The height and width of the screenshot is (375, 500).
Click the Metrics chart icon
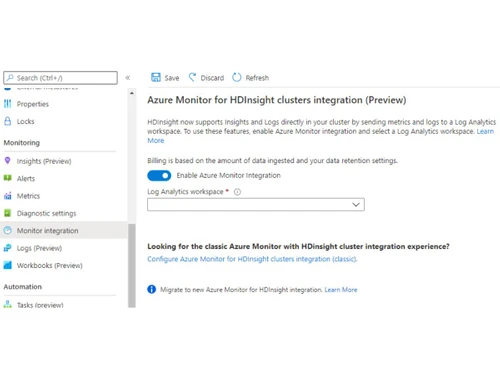(8, 196)
